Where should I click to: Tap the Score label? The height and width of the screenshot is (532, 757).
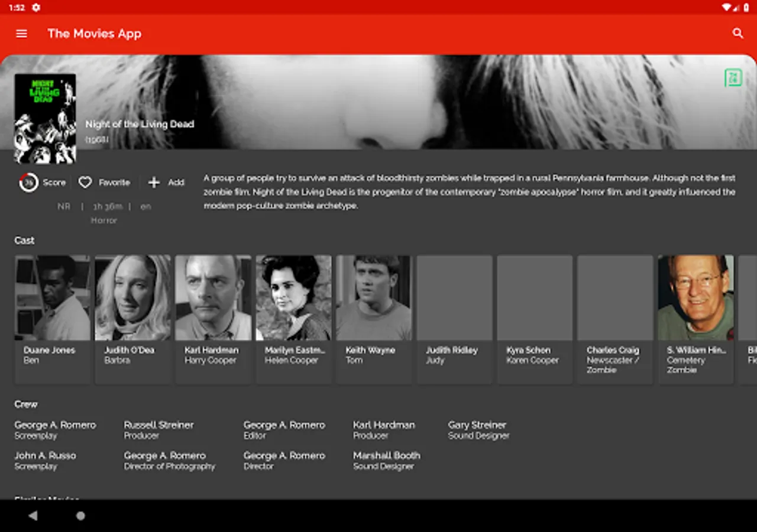tap(54, 182)
